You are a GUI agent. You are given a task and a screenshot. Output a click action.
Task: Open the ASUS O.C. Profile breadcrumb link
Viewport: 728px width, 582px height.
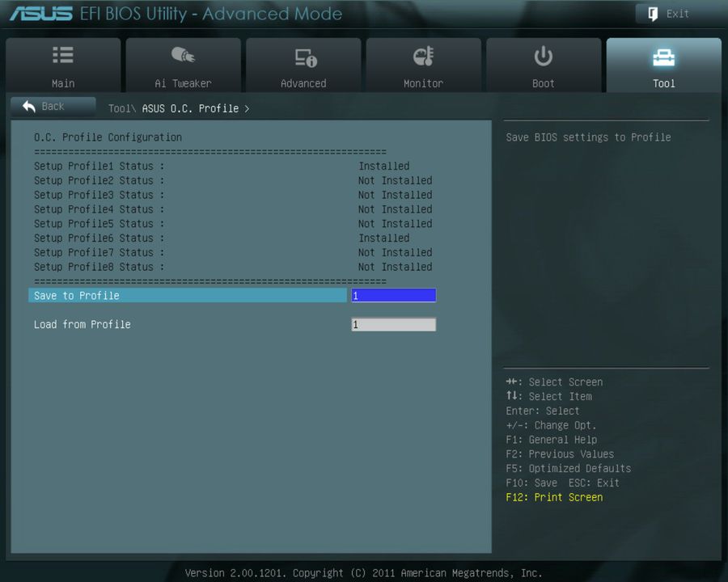point(190,108)
